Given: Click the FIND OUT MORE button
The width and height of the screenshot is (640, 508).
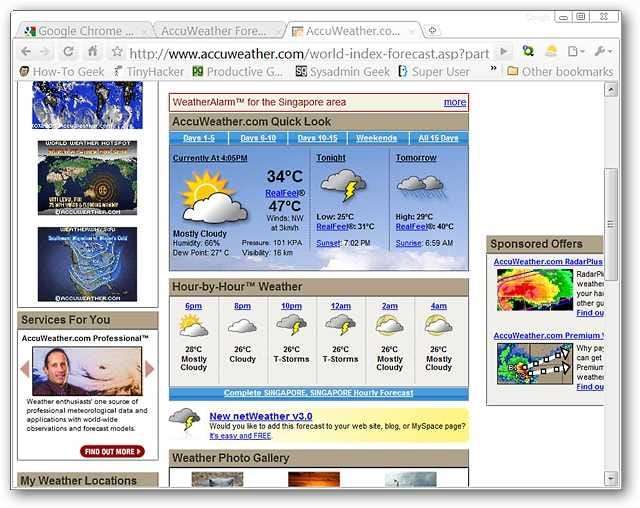Looking at the screenshot, I should [112, 451].
